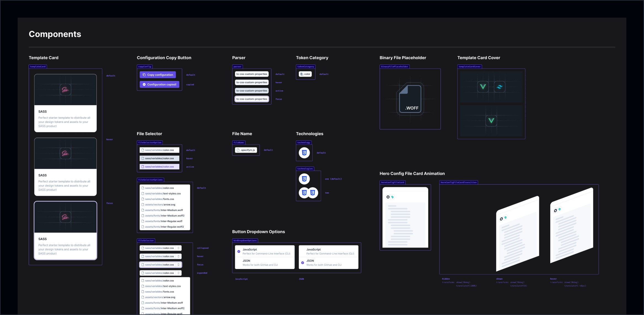This screenshot has height=315, width=644.
Task: Open the hover-state SASS template card
Action: [65, 167]
